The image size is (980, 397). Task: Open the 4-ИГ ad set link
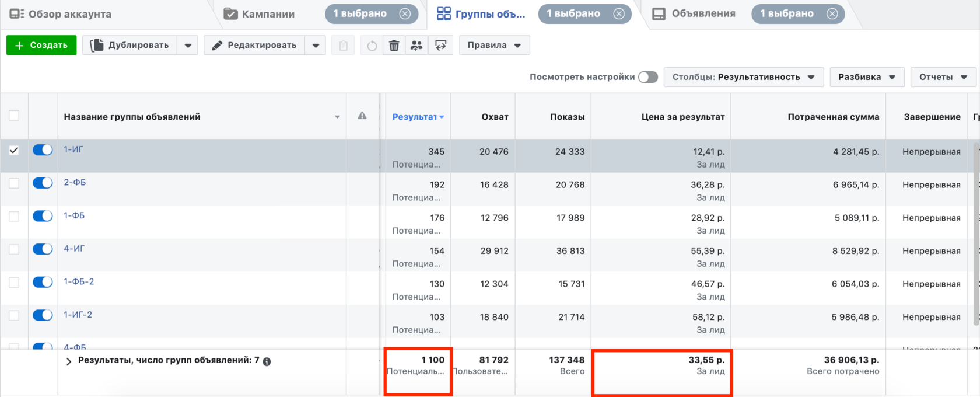point(74,249)
